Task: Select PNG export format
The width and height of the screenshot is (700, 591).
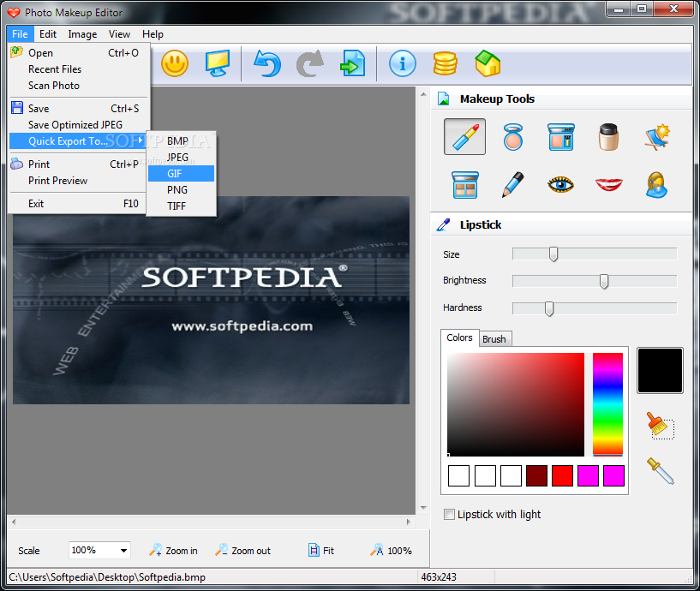Action: tap(182, 189)
